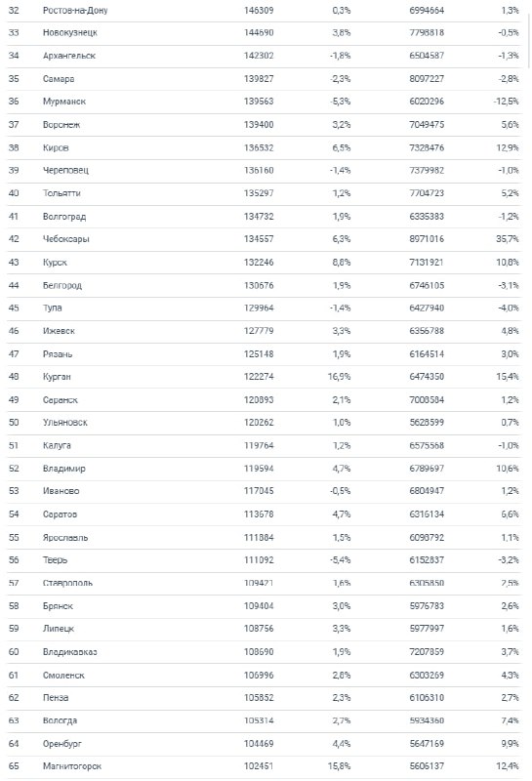Screen dimensions: 532x781
Task: Click the Владикавказ city cell
Action: pyautogui.click(x=69, y=652)
